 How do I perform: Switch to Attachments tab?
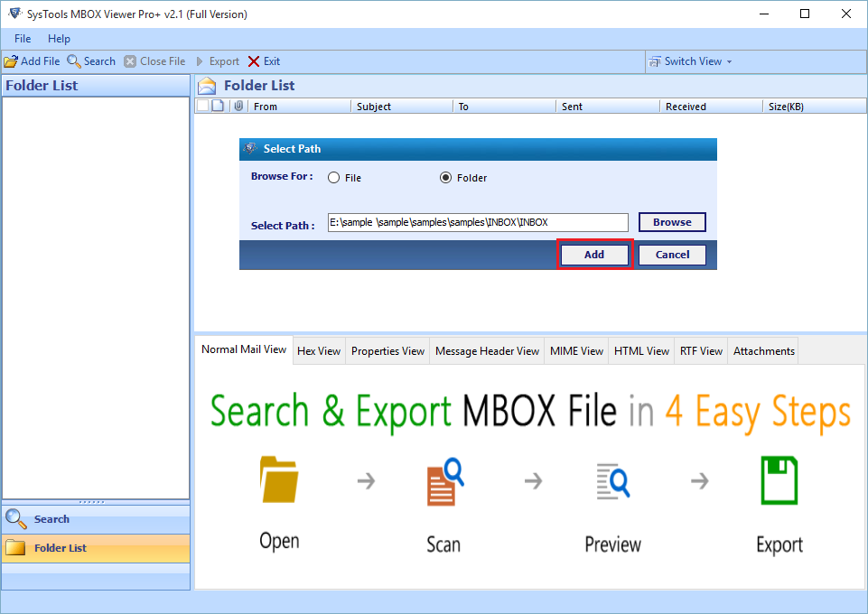(x=763, y=351)
